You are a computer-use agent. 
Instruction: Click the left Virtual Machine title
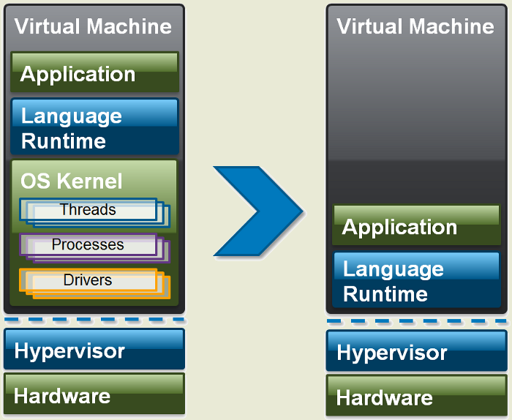click(x=93, y=26)
